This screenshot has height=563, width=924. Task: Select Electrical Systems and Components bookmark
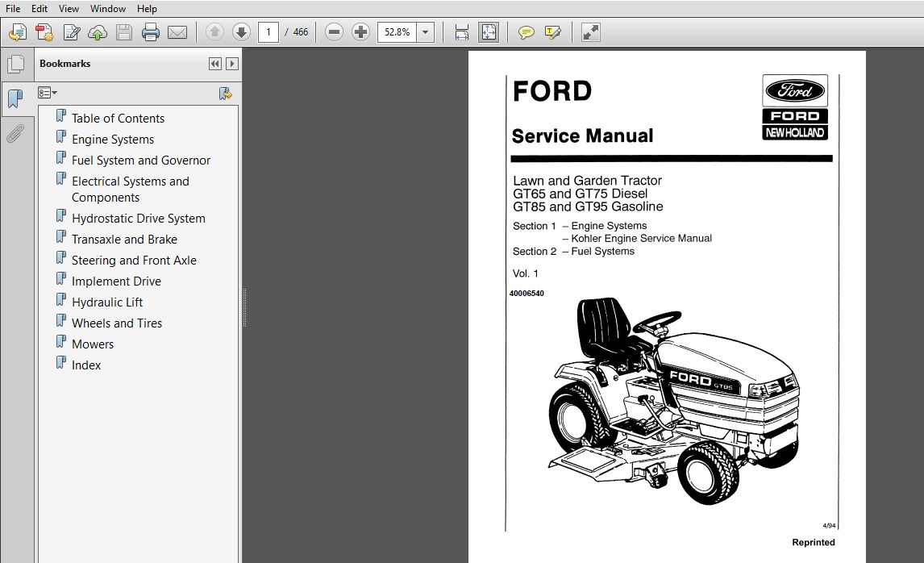pos(131,190)
